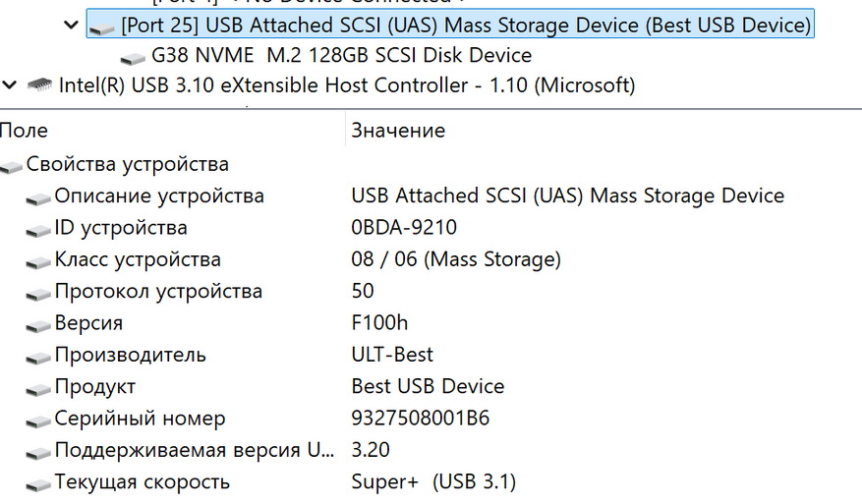This screenshot has width=862, height=504.
Task: Click the serial number value 9327508001B6
Action: coord(420,419)
